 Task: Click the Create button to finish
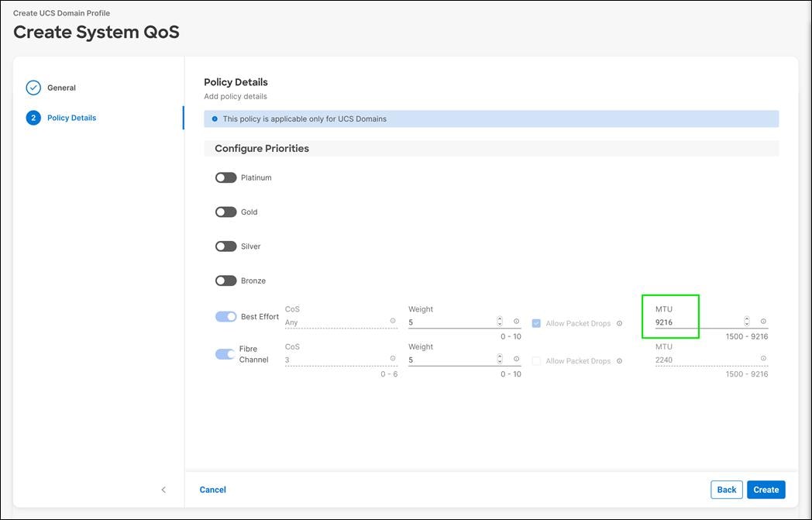766,489
